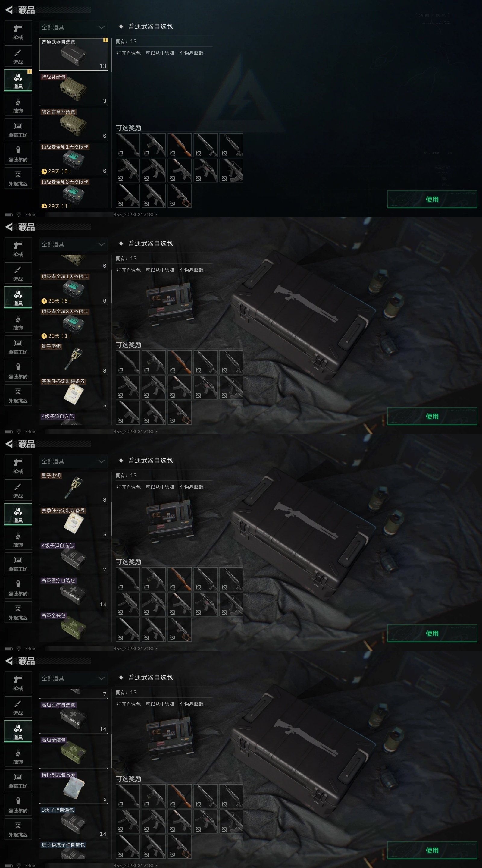The width and height of the screenshot is (482, 868).
Task: Open 外观挑战 tab beside 3级子弹自选包 item
Action: (x=18, y=829)
